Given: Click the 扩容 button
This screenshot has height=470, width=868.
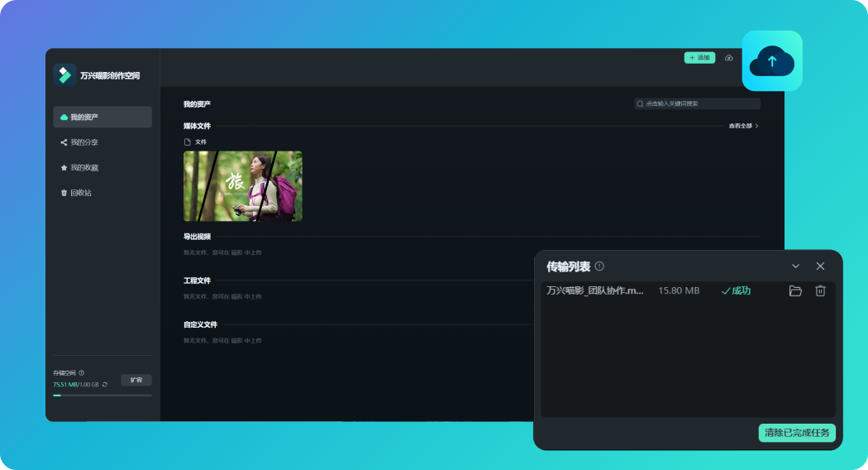Looking at the screenshot, I should click(136, 380).
